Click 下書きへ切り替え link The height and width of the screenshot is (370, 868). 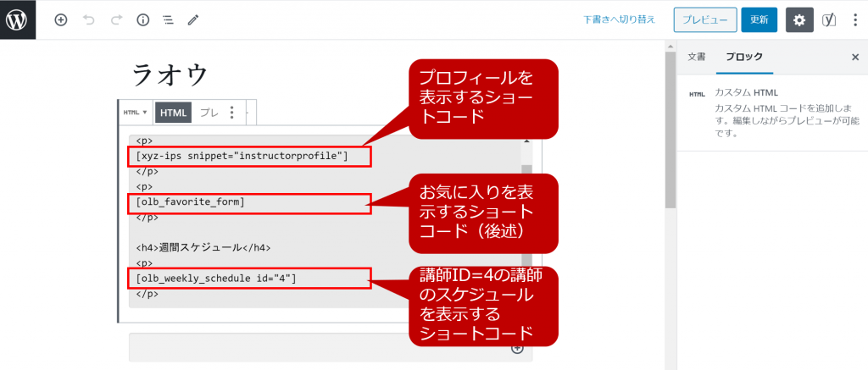pyautogui.click(x=620, y=20)
